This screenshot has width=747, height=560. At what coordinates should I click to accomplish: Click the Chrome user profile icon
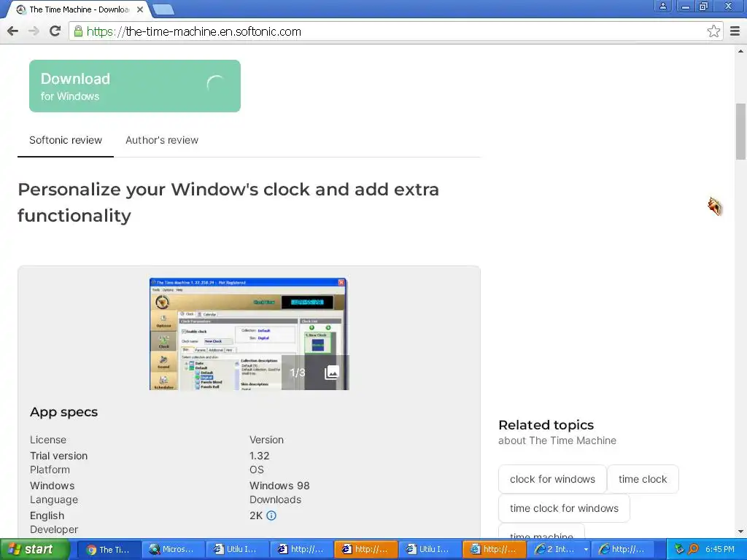[x=662, y=6]
